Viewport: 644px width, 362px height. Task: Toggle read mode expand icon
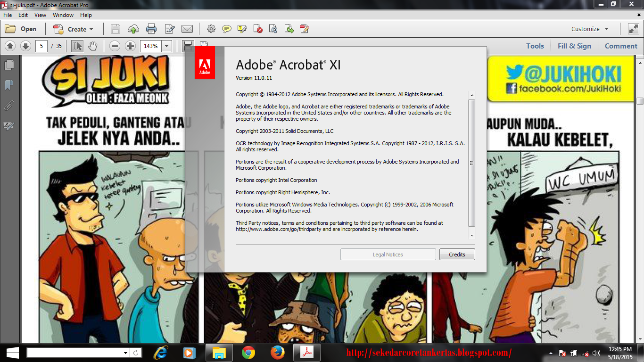(633, 29)
